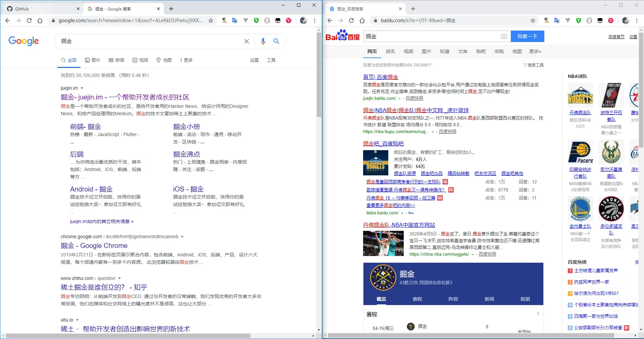
Task: Submit Google search with the magnifier icon
Action: click(x=277, y=41)
